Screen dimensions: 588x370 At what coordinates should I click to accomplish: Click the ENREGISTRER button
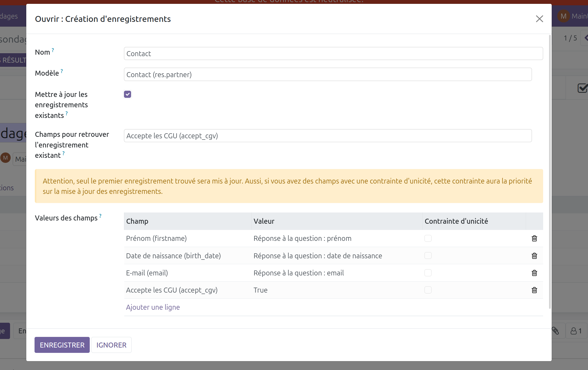click(62, 345)
